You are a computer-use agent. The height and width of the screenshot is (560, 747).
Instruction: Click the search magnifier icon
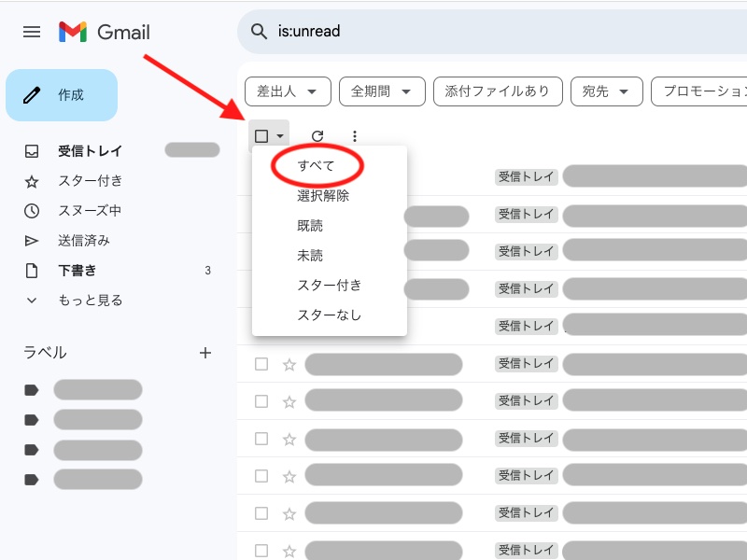click(259, 31)
